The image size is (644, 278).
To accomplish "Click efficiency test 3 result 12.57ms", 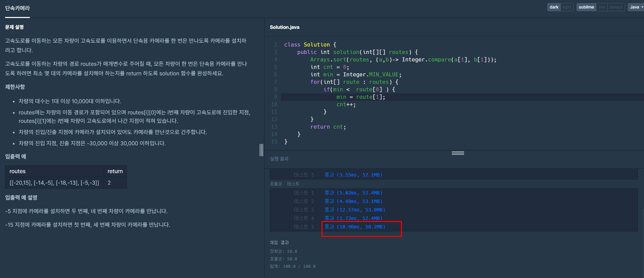I will [x=355, y=210].
